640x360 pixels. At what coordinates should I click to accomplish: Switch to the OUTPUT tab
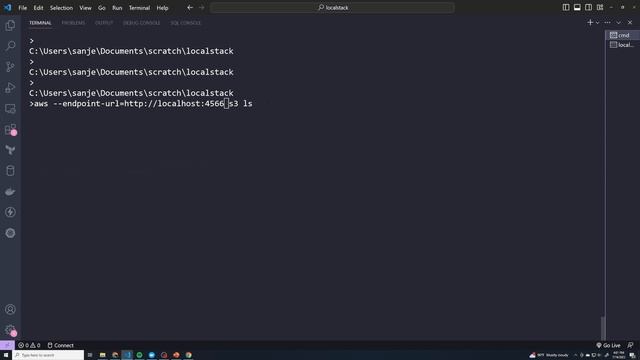104,23
